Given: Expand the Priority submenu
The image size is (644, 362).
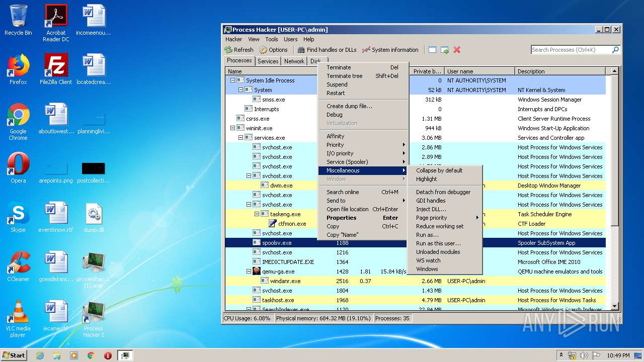Looking at the screenshot, I should [362, 145].
